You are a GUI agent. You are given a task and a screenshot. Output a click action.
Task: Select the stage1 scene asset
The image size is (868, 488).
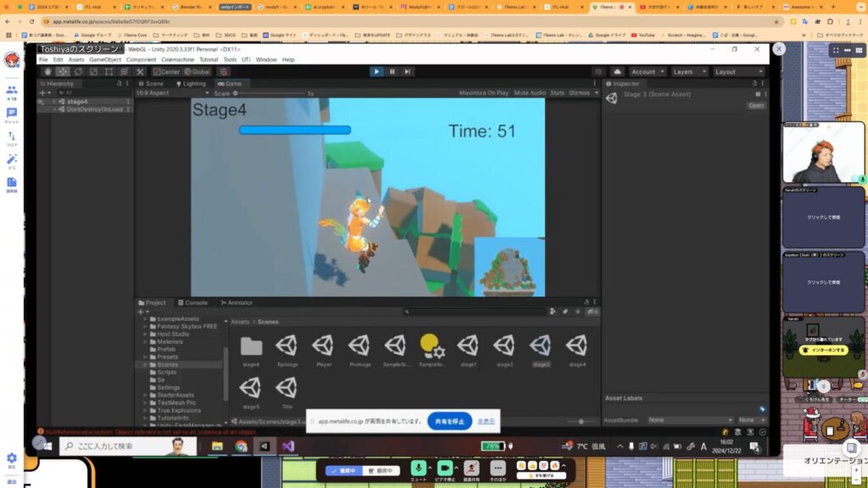468,350
